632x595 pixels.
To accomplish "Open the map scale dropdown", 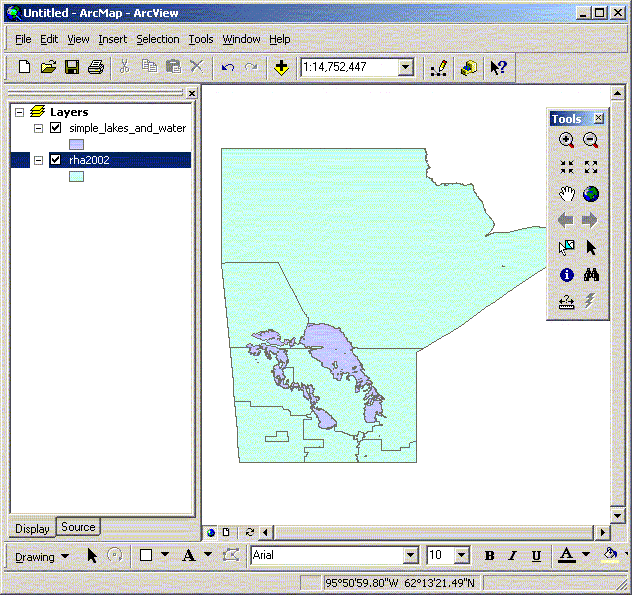I will point(405,67).
